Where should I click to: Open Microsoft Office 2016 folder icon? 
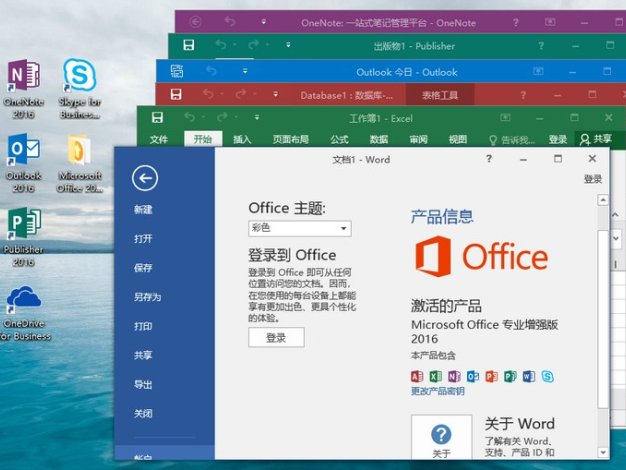(x=79, y=163)
